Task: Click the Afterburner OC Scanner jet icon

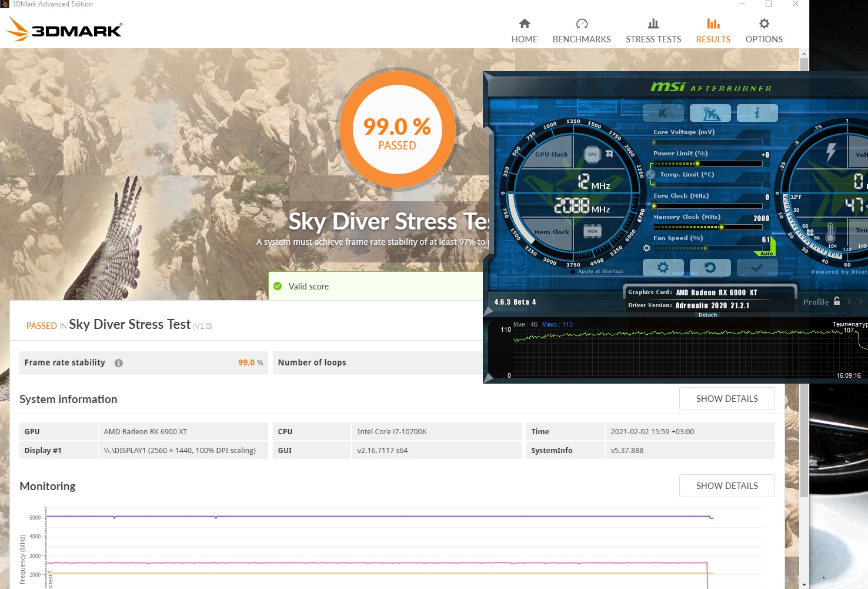Action: click(x=710, y=113)
